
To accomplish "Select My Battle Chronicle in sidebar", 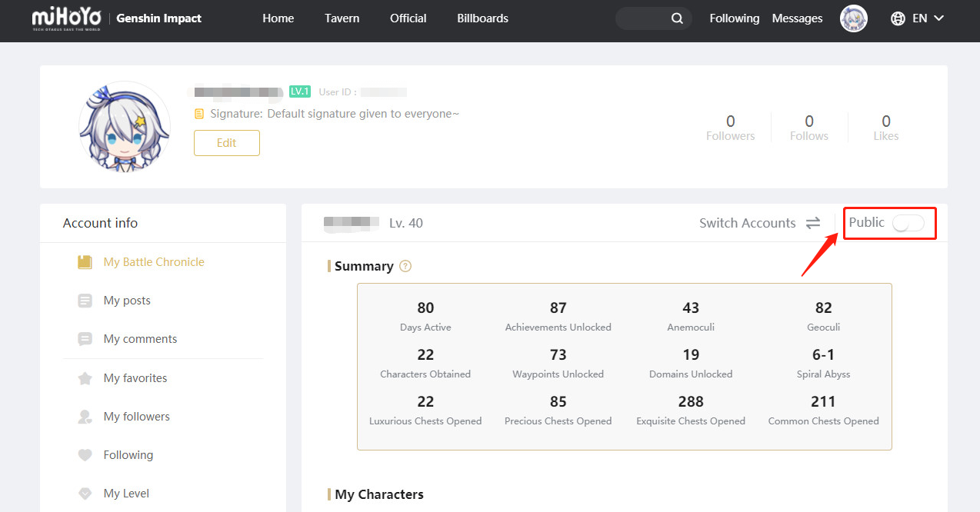I will pyautogui.click(x=154, y=262).
